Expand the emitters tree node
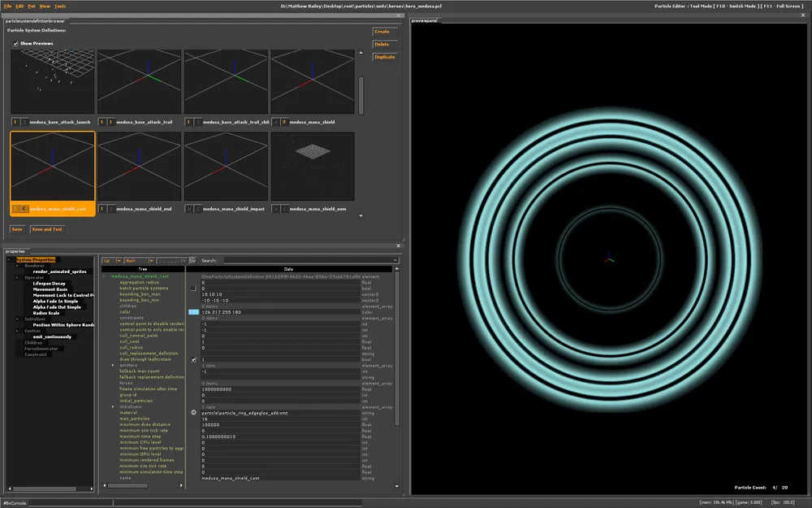This screenshot has width=812, height=508. (113, 365)
